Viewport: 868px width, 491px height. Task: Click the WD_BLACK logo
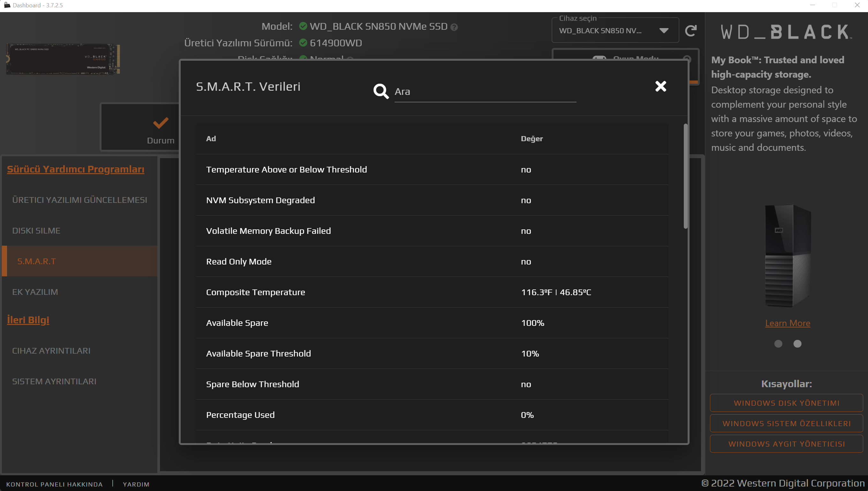[x=786, y=32]
